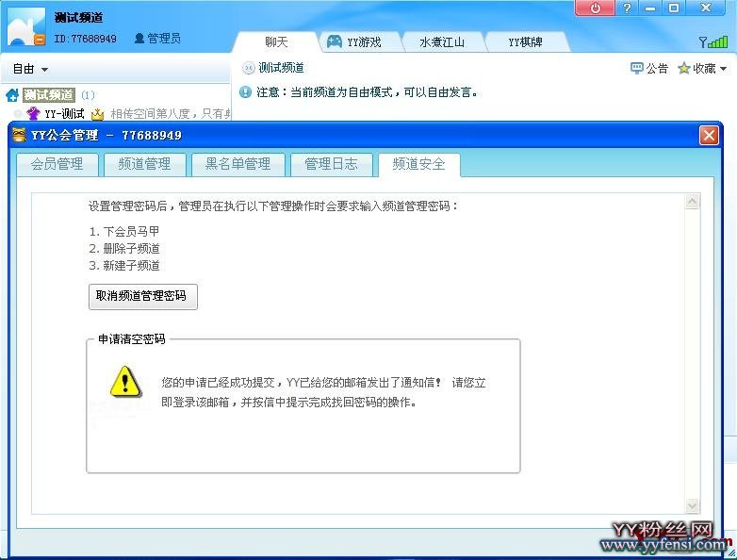Open help with the question mark icon
This screenshot has width=737, height=560.
coord(627,8)
